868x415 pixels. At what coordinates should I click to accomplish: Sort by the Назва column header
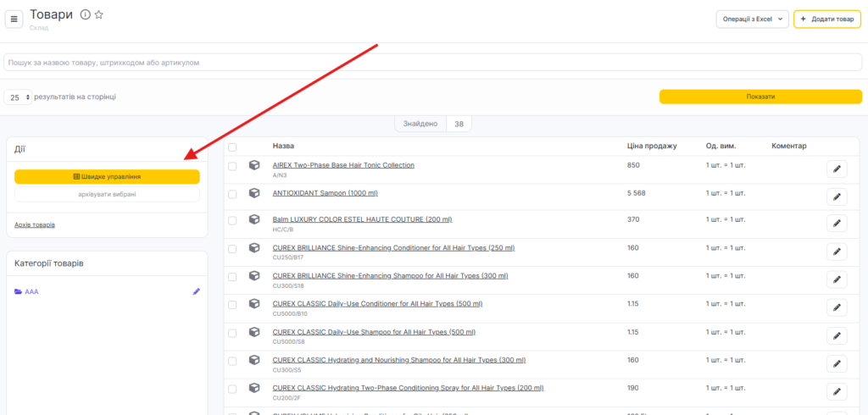(283, 146)
